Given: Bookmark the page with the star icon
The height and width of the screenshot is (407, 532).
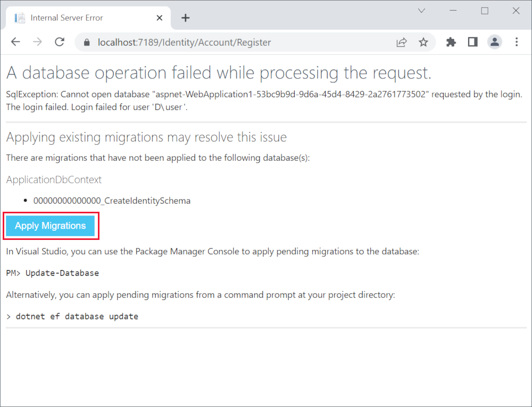Looking at the screenshot, I should 423,41.
